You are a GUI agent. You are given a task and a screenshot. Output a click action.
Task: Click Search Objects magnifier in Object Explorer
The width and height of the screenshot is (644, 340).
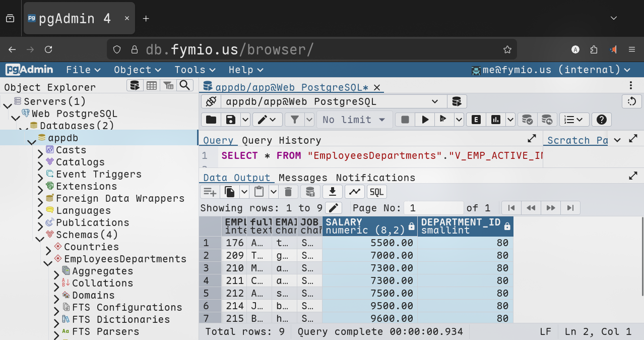(x=185, y=85)
